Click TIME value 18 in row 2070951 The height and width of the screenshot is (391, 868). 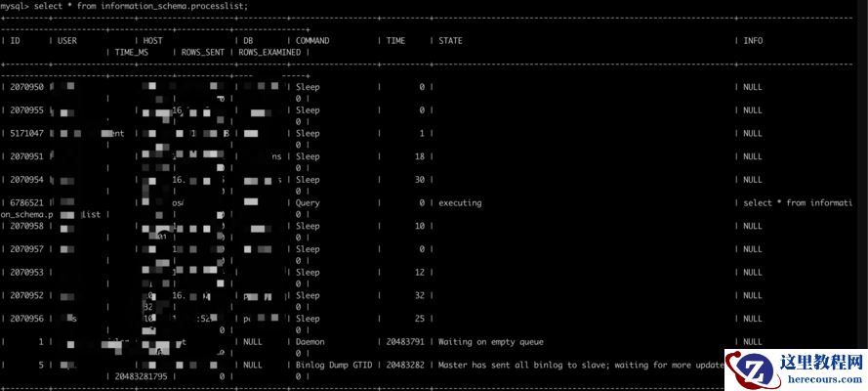(x=420, y=156)
